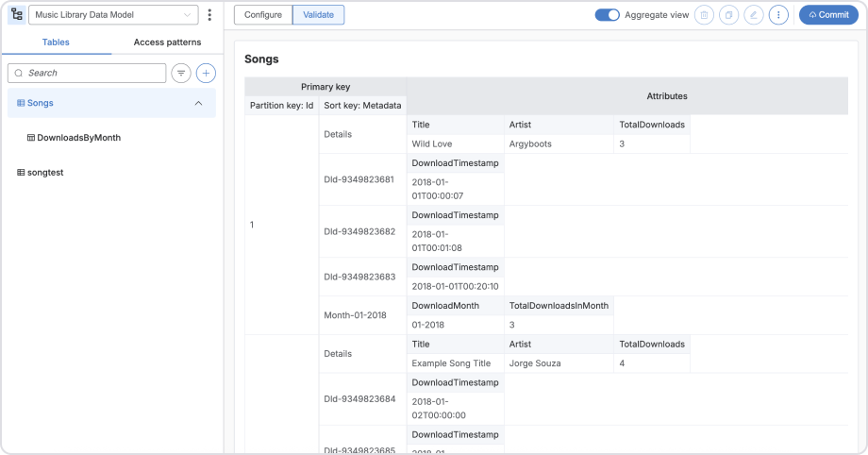Open the toolbar more options menu
The width and height of the screenshot is (868, 455).
pos(778,15)
